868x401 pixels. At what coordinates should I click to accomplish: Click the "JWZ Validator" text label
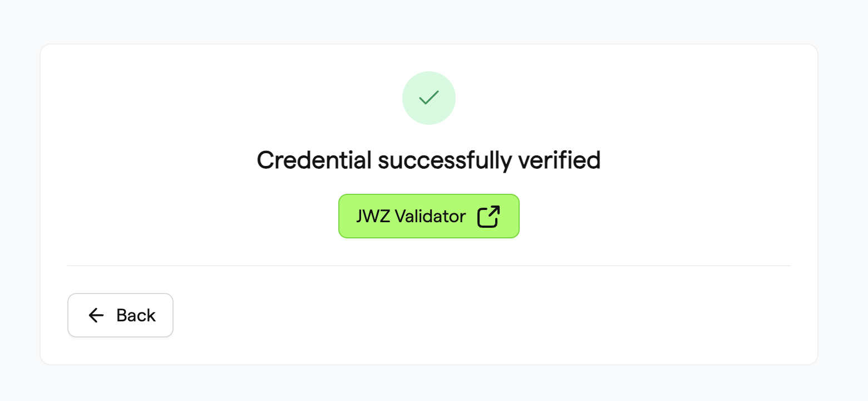point(411,216)
